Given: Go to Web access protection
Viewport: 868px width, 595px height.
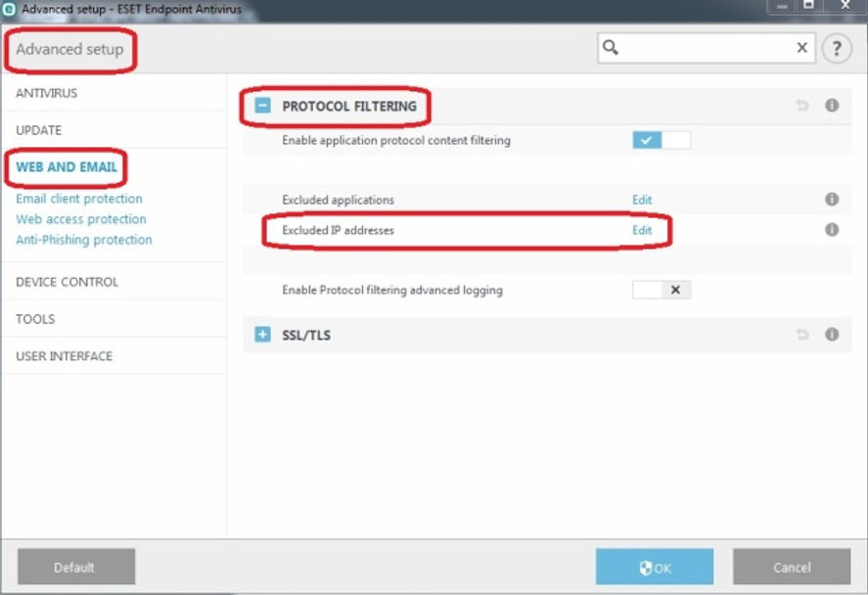Looking at the screenshot, I should click(x=81, y=219).
